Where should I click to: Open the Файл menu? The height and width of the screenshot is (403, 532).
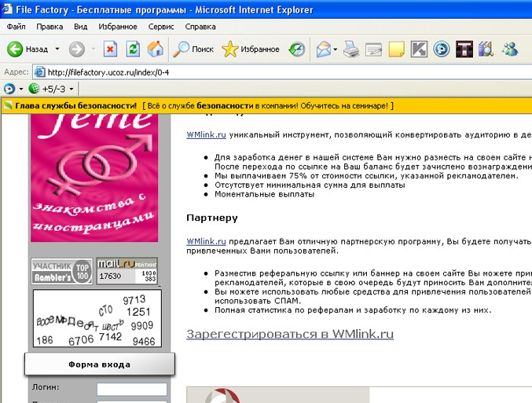pyautogui.click(x=16, y=27)
